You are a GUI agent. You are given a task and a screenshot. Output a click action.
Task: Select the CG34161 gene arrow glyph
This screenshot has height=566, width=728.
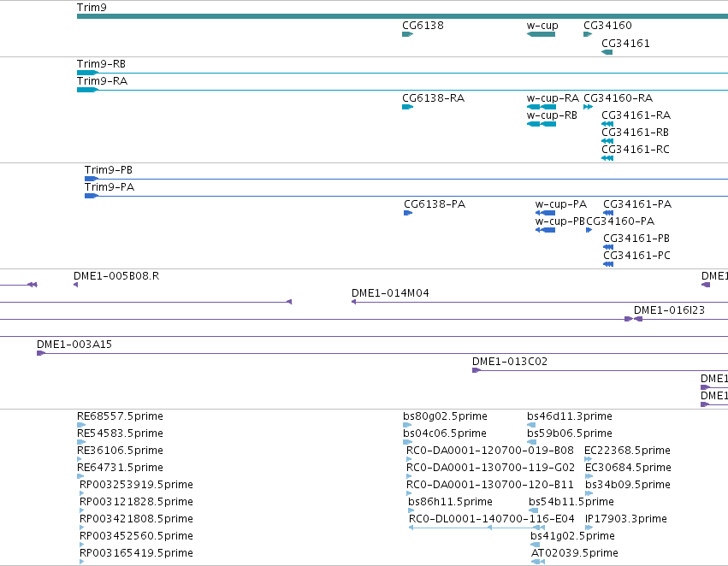(x=607, y=52)
